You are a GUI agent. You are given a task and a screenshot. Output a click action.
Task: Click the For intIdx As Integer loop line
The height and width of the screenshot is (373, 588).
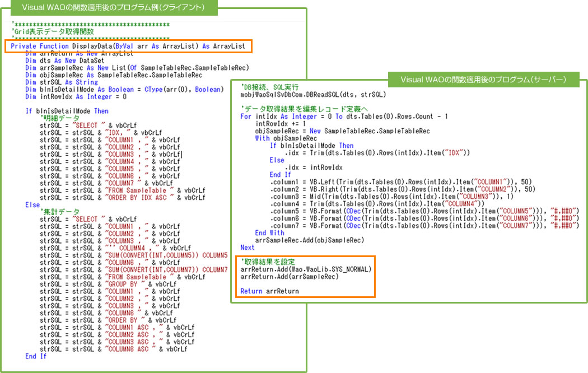344,116
